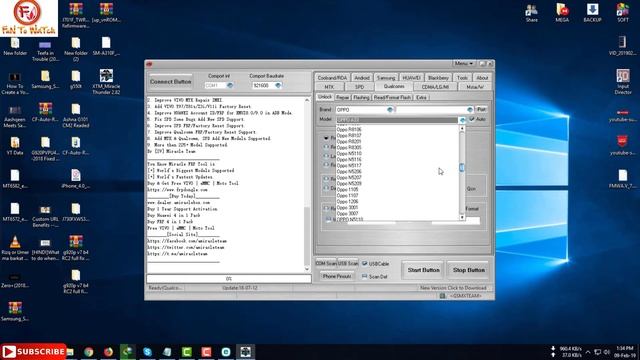This screenshot has height=360, width=640.
Task: Open the Share desktop shortcut
Action: pos(531,13)
